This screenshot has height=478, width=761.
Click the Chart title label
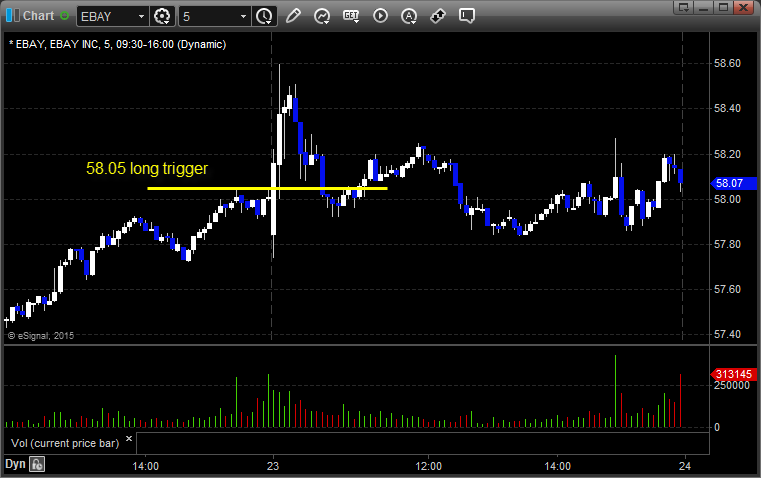[39, 16]
